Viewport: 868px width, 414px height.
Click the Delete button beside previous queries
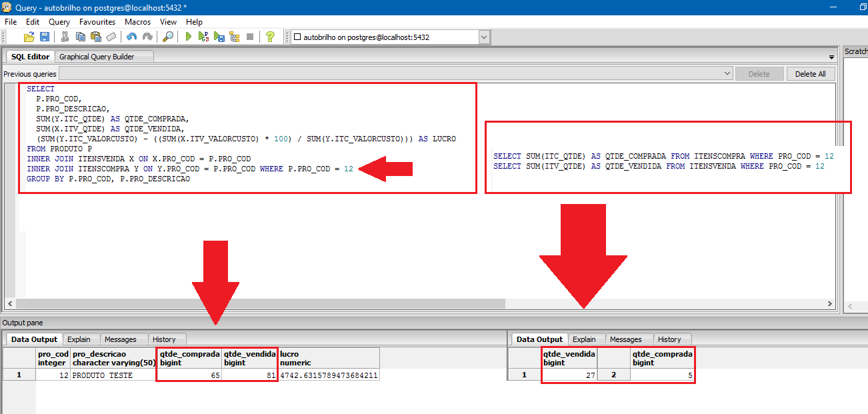[759, 74]
